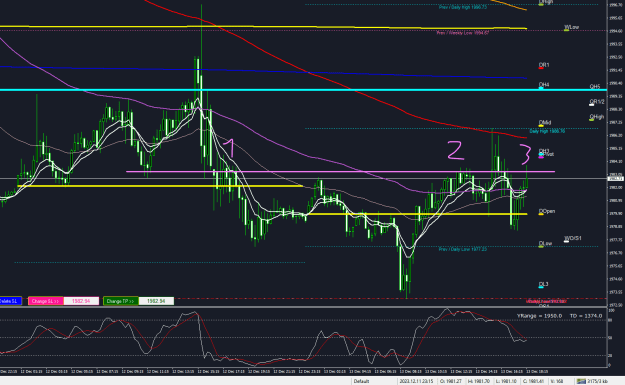Select the DL3 level label
The height and width of the screenshot is (385, 625).
[543, 285]
